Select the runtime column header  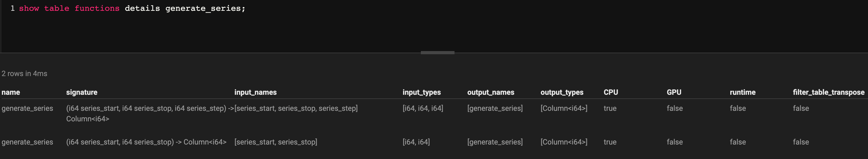point(742,92)
